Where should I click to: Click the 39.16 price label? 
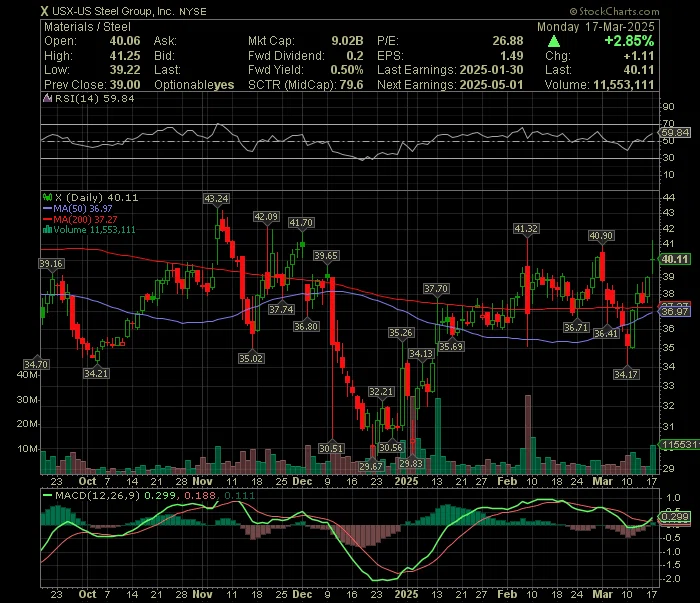[51, 264]
